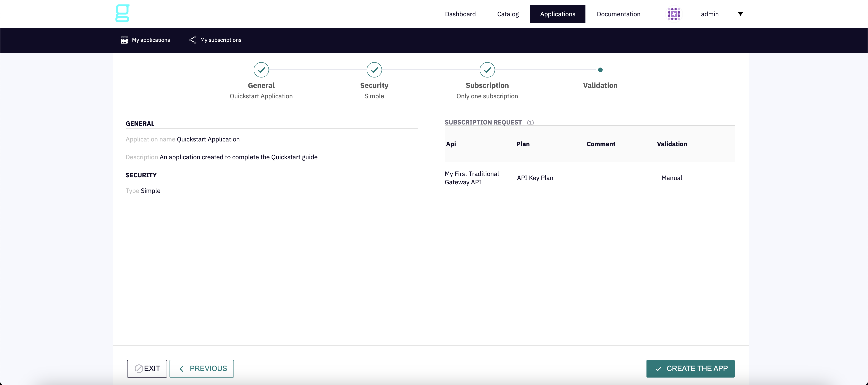
Task: Open the Dashboard menu item
Action: click(460, 14)
